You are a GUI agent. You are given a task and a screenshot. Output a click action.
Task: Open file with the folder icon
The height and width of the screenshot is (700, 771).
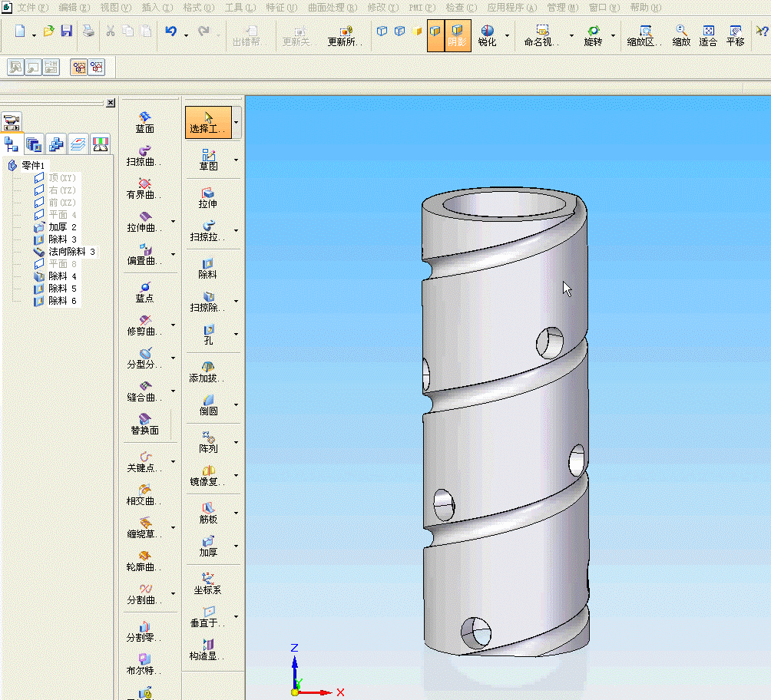click(x=48, y=31)
